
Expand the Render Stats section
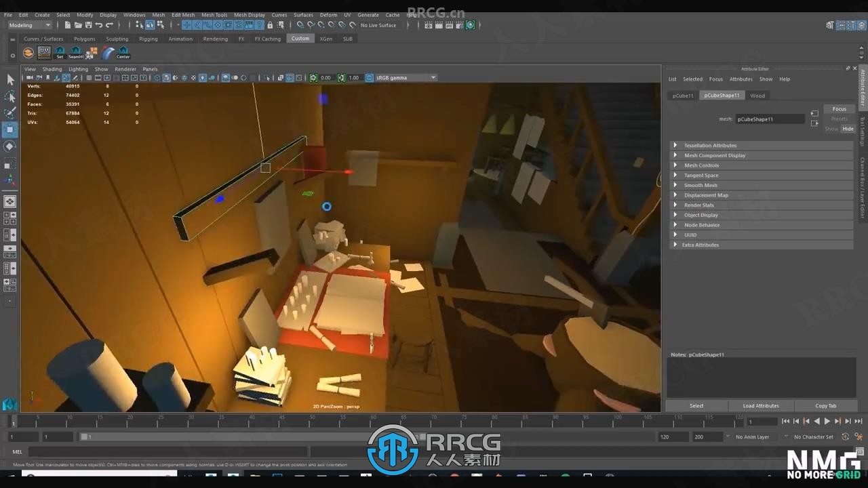pyautogui.click(x=761, y=205)
